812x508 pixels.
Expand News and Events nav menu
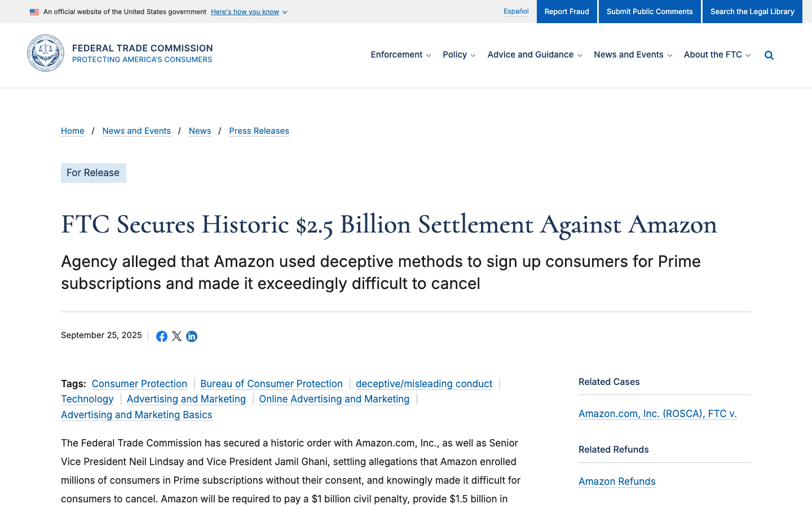(x=633, y=55)
